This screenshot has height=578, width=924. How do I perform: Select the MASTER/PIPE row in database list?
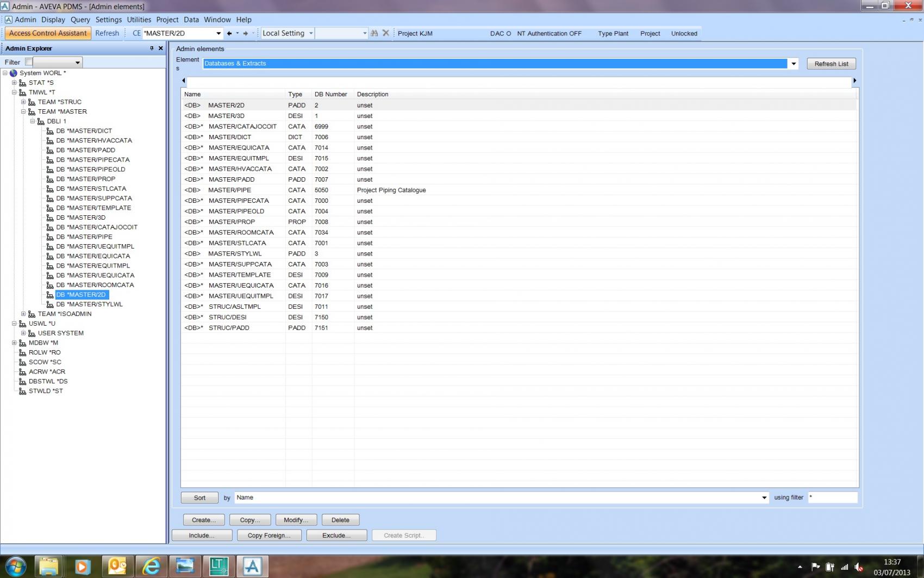tap(519, 190)
